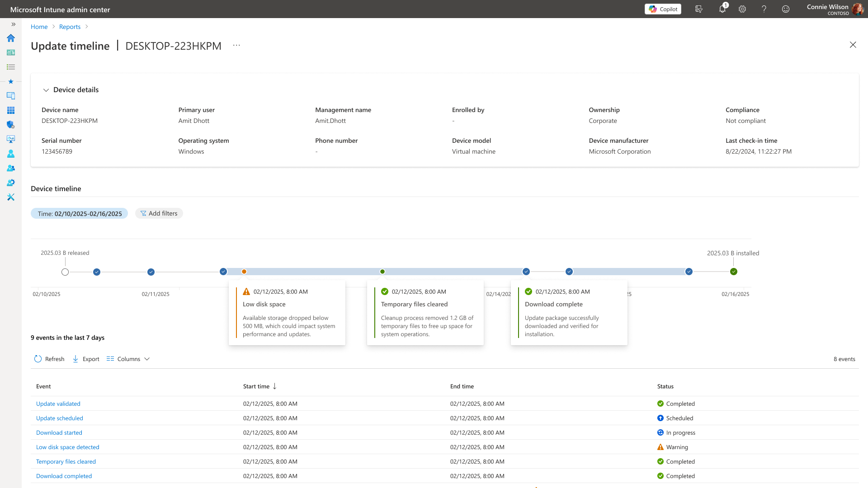Select the blue Download complete timeline marker

click(526, 272)
